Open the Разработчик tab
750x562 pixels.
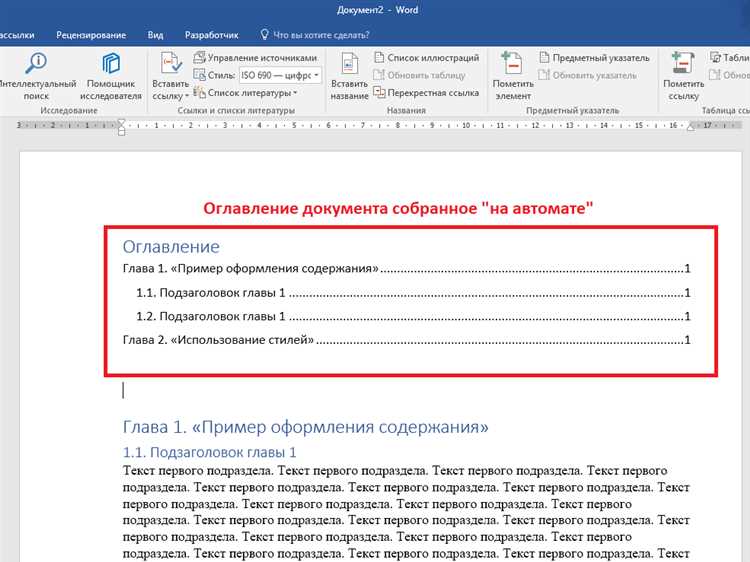pyautogui.click(x=211, y=35)
